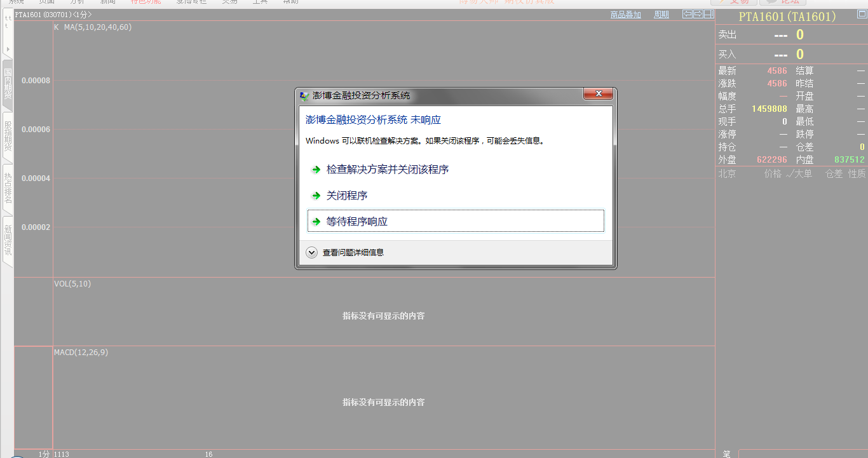The image size is (868, 458).
Task: Expand 查看问题详细信息 details chevron
Action: pyautogui.click(x=311, y=252)
